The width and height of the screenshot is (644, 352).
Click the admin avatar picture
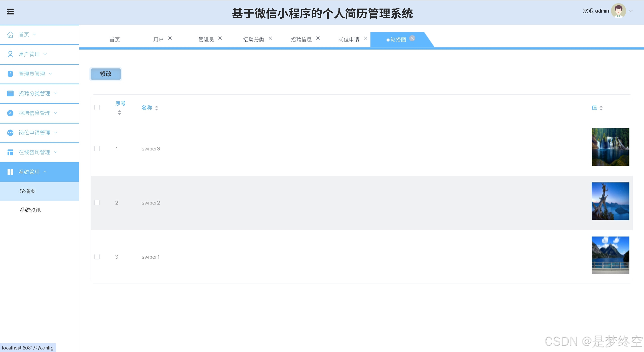click(x=618, y=11)
